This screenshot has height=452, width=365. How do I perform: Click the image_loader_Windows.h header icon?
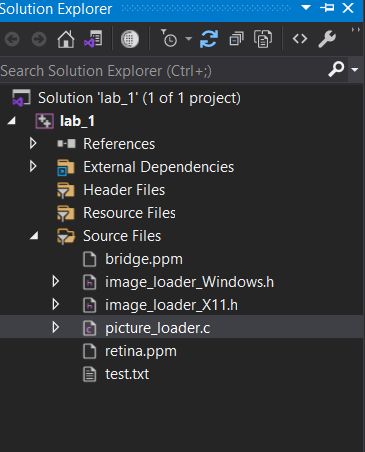89,282
